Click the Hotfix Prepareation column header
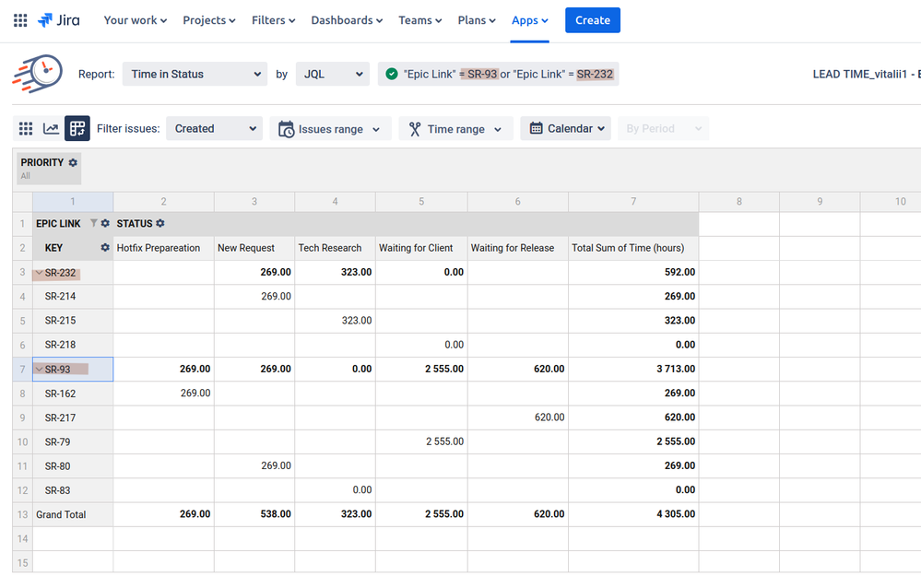 click(163, 248)
